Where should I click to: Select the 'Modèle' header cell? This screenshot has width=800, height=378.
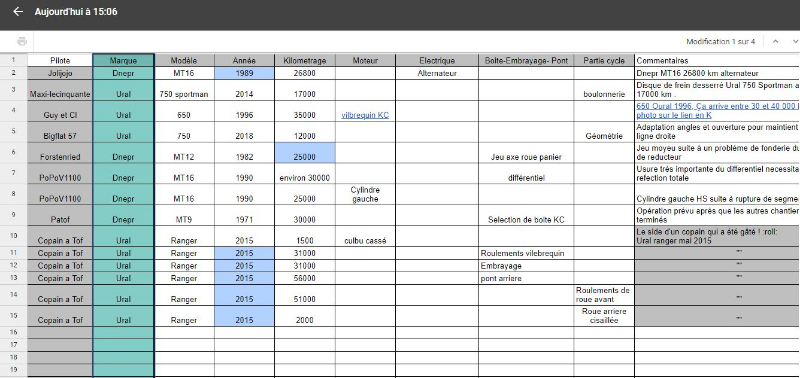click(x=184, y=60)
